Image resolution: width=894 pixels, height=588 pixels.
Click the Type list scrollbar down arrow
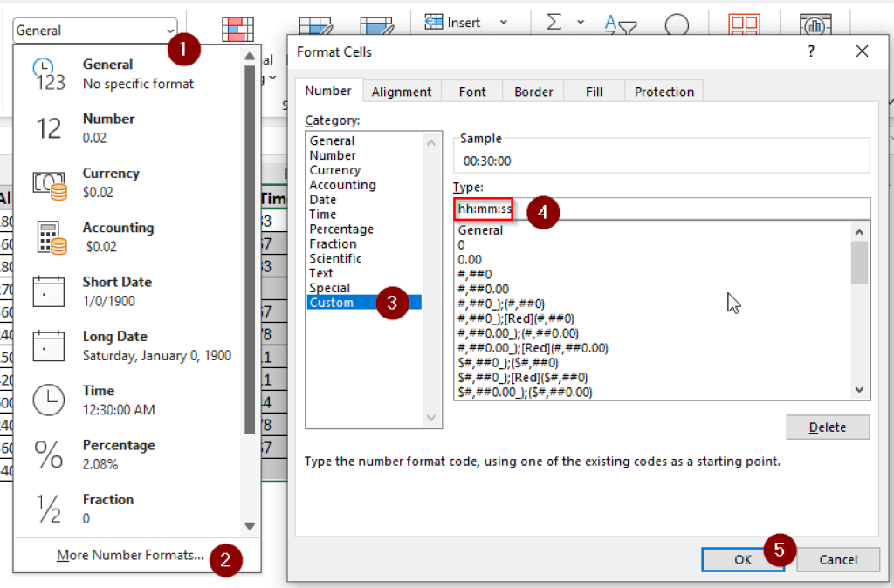(x=858, y=391)
